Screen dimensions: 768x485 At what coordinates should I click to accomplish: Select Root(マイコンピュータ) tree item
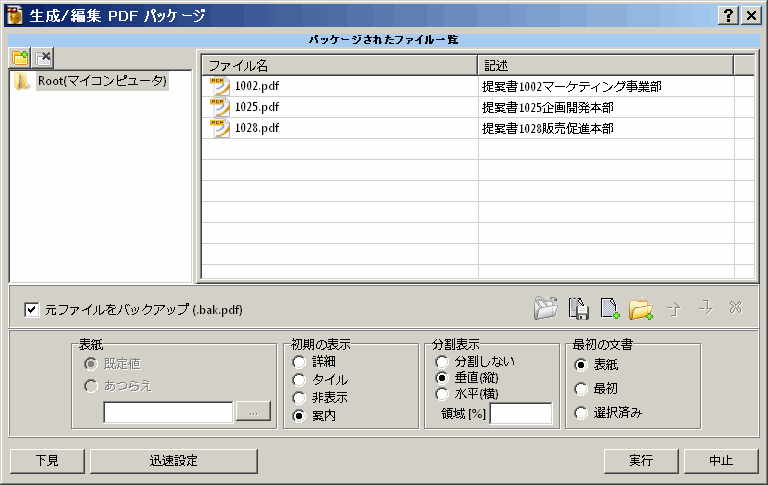pyautogui.click(x=102, y=81)
